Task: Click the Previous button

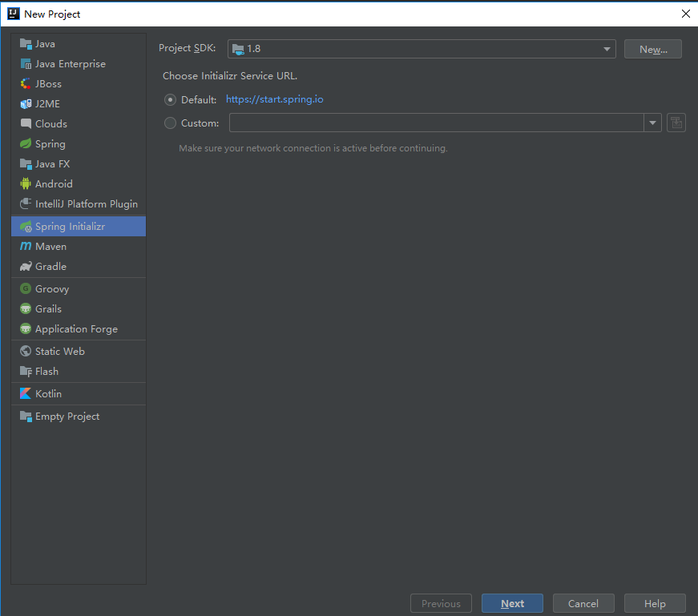Action: pos(441,603)
